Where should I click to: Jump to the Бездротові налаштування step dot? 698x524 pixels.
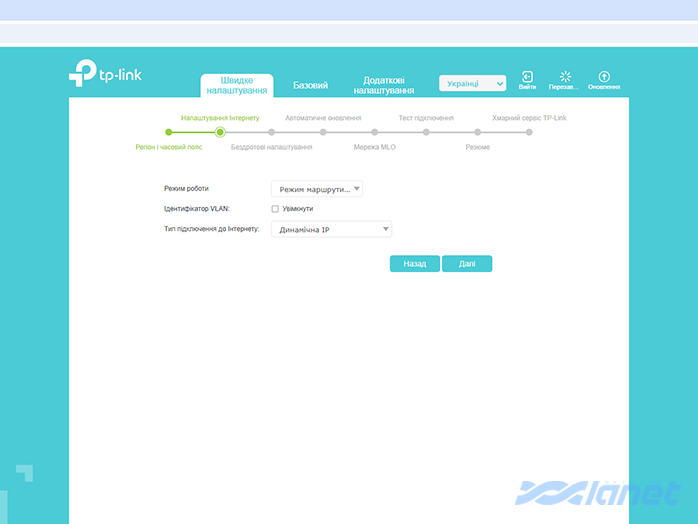(271, 131)
